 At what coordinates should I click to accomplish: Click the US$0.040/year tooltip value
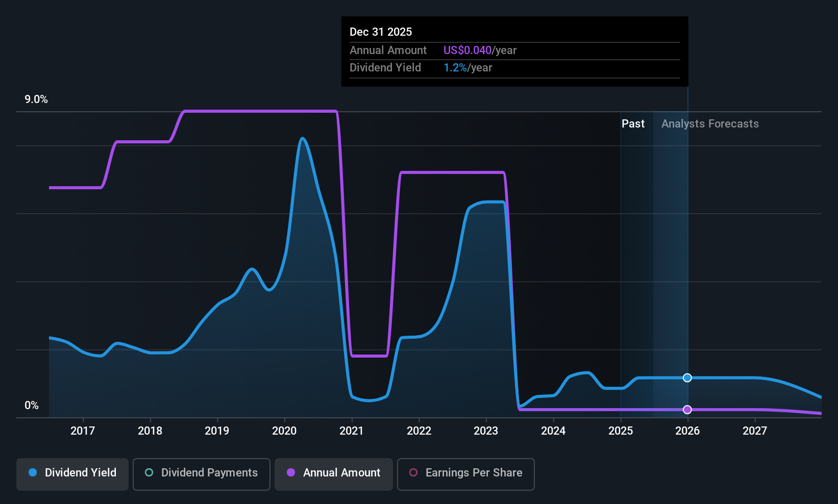coord(480,51)
